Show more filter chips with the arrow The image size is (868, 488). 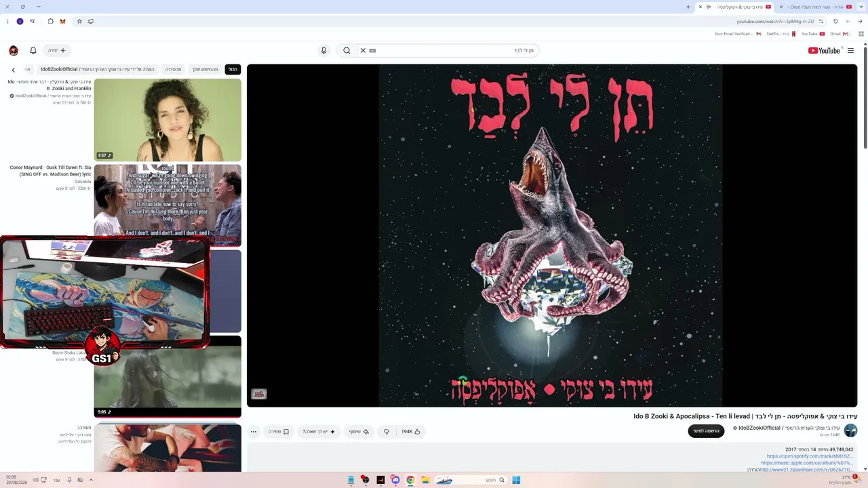pos(13,70)
